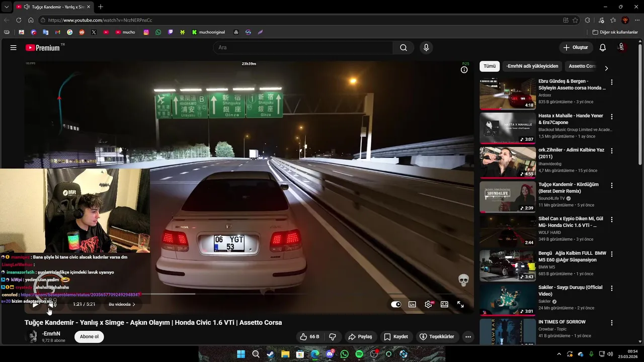
Task: Click the browser address bar URL
Action: [x=100, y=20]
